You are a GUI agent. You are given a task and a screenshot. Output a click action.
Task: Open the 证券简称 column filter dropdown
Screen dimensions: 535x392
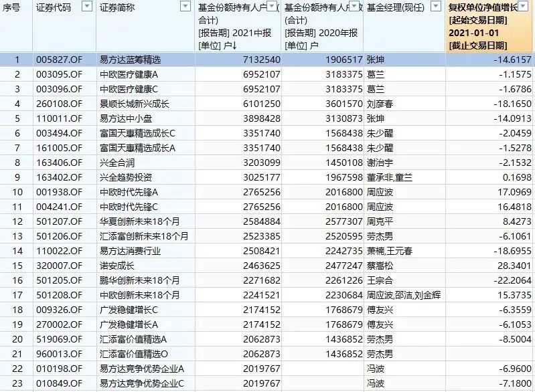pos(185,6)
